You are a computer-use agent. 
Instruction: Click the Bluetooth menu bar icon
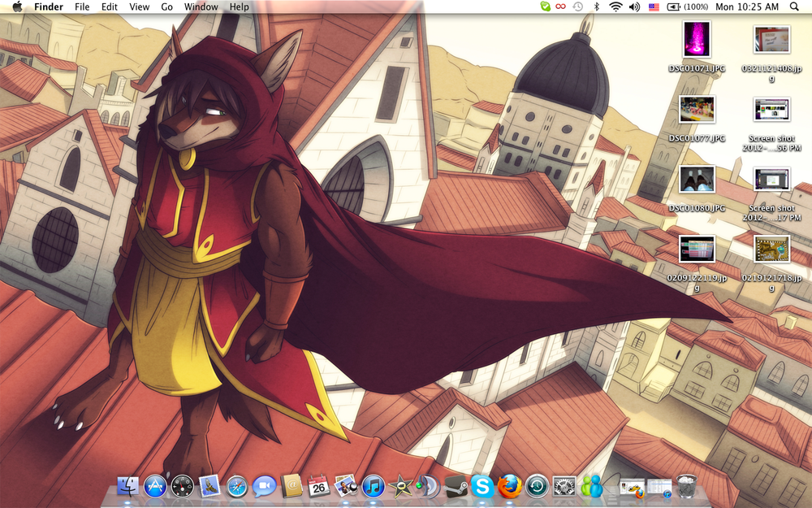[x=596, y=7]
